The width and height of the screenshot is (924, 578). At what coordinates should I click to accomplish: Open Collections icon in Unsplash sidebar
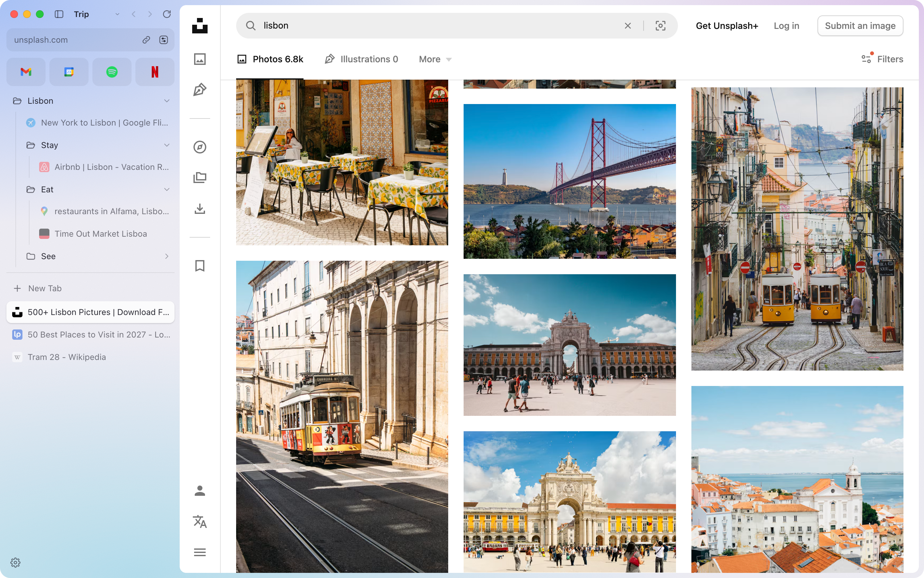pos(200,178)
